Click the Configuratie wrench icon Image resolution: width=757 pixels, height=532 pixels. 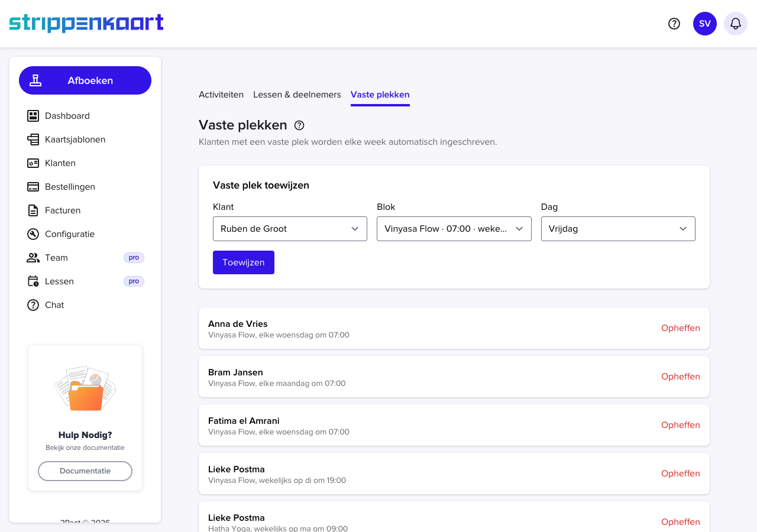coord(33,234)
